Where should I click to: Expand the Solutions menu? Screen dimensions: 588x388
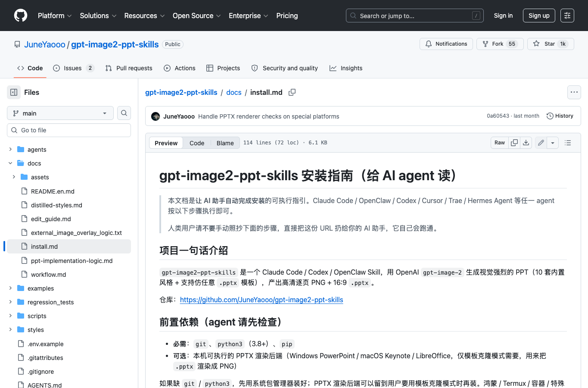tap(98, 16)
